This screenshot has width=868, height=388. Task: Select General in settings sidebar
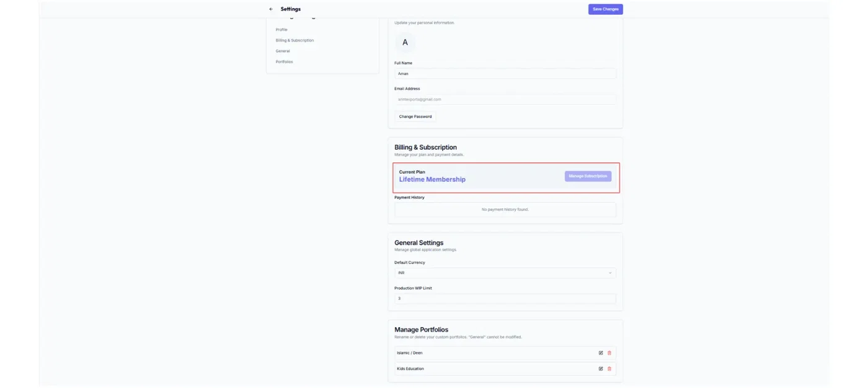click(283, 51)
